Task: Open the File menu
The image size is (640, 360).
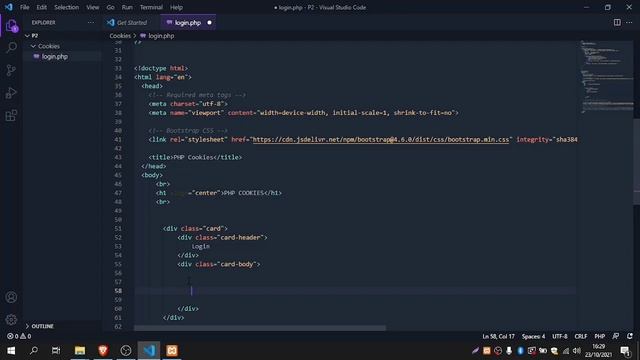Action: 24,7
